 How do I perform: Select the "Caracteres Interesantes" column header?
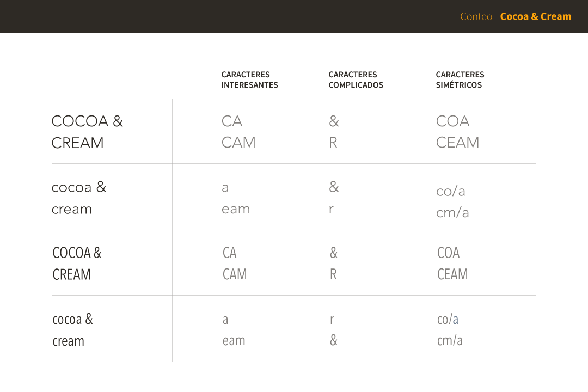tap(249, 79)
